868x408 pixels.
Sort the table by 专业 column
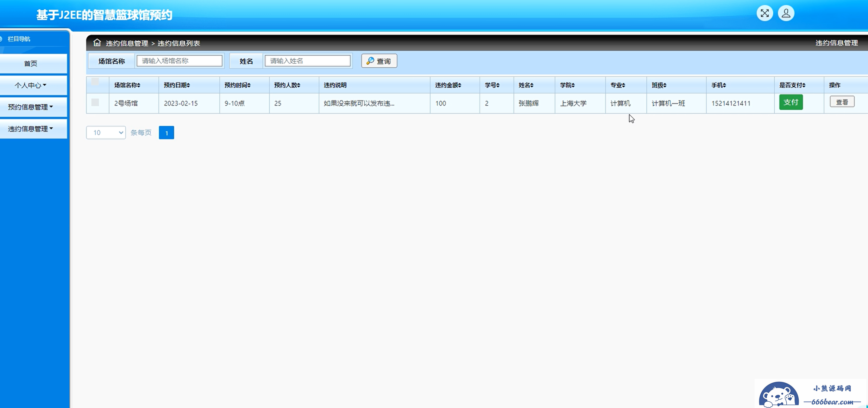pos(618,85)
